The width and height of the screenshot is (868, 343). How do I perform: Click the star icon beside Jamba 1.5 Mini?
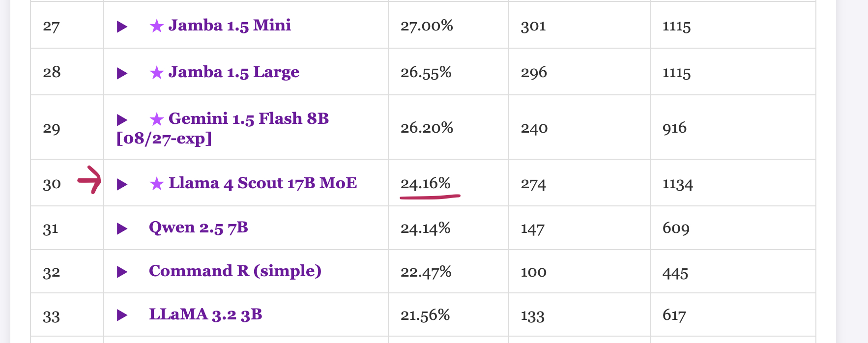click(157, 26)
